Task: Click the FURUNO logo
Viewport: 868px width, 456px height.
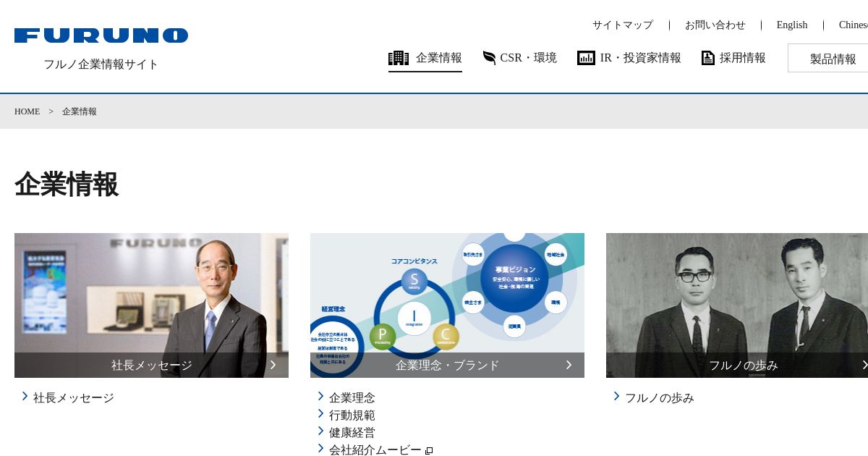Action: 101,35
